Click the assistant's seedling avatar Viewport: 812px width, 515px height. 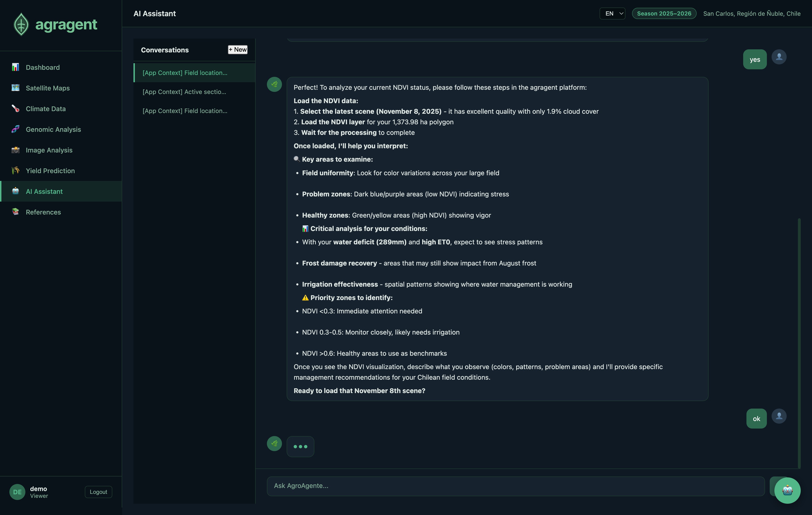pos(274,84)
